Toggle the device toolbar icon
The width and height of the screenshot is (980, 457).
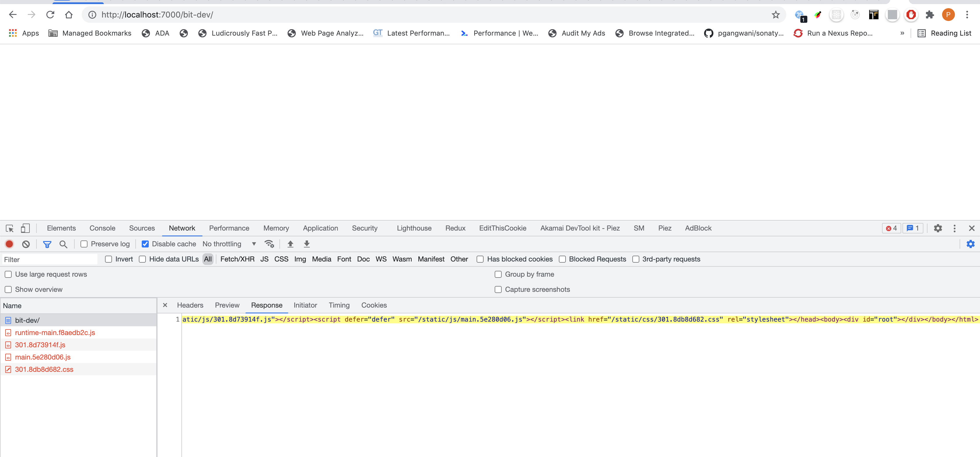click(25, 228)
